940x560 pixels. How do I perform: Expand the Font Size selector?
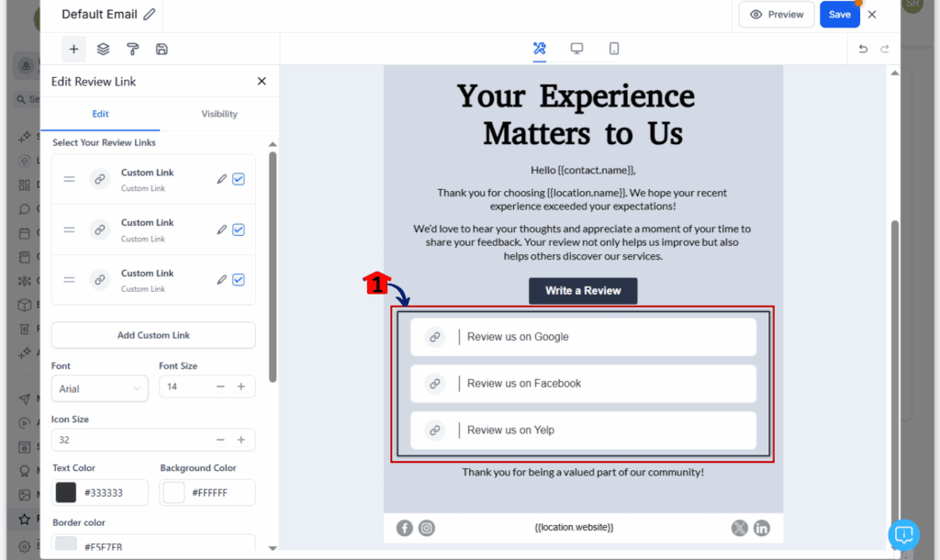(x=207, y=388)
